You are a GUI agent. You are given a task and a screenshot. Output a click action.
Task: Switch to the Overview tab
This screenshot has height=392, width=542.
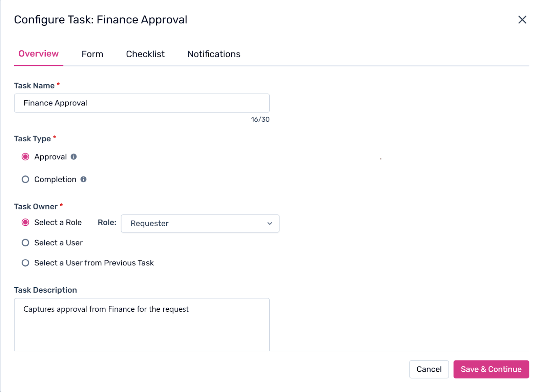[x=39, y=54]
